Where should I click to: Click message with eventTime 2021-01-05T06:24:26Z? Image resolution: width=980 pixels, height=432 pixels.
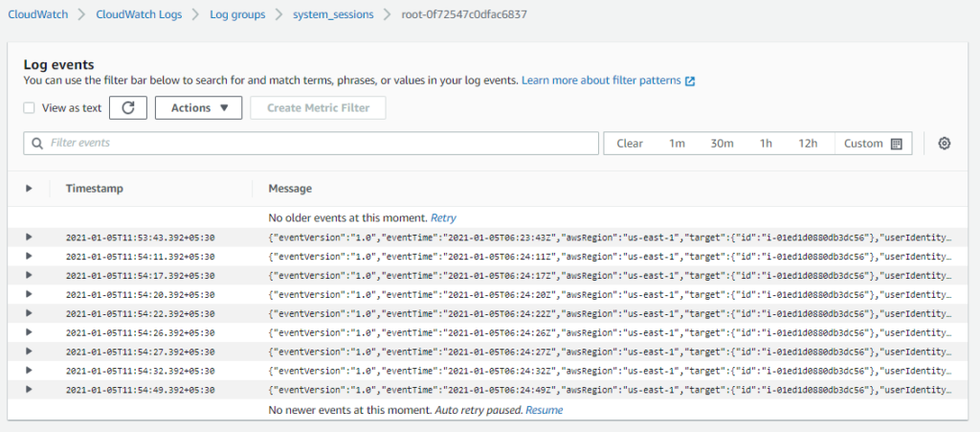[611, 332]
